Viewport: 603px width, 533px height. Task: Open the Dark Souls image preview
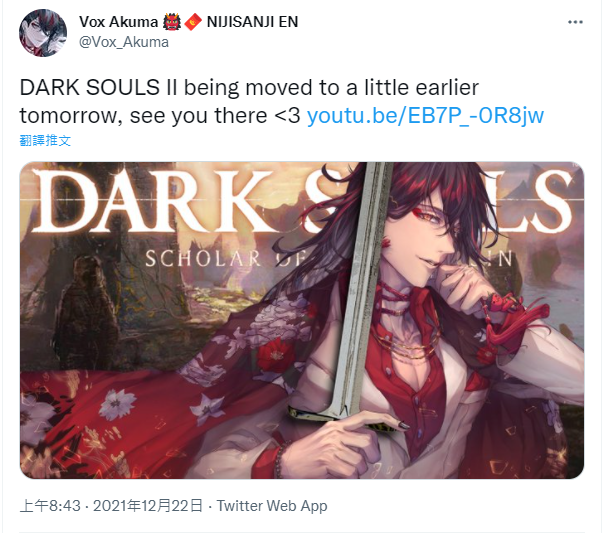302,320
